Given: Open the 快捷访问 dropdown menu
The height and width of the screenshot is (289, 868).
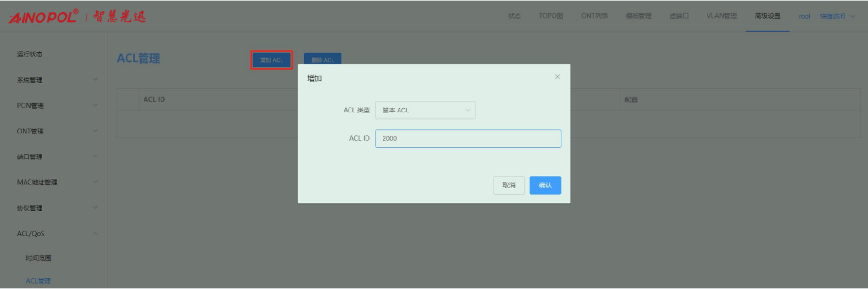Looking at the screenshot, I should tap(837, 16).
